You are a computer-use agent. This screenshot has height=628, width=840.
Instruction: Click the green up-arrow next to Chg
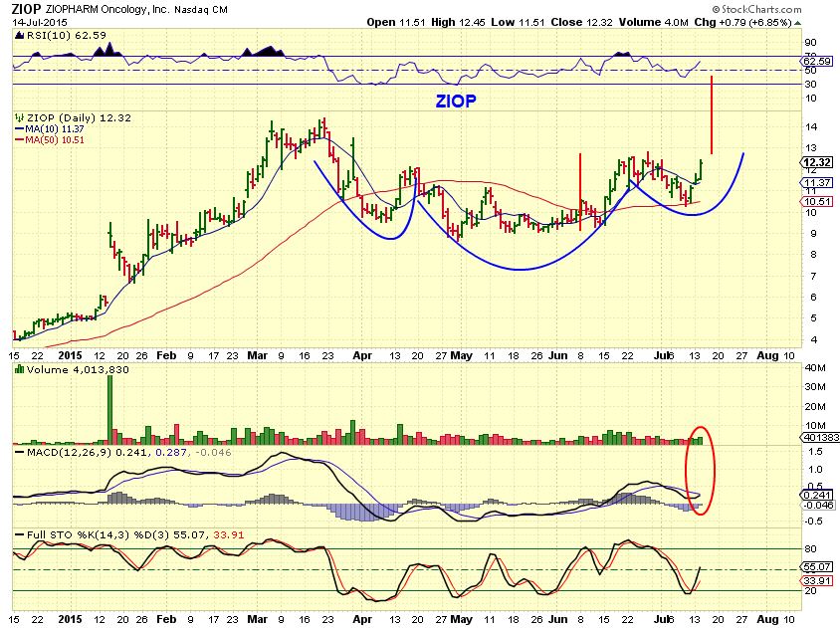(797, 23)
